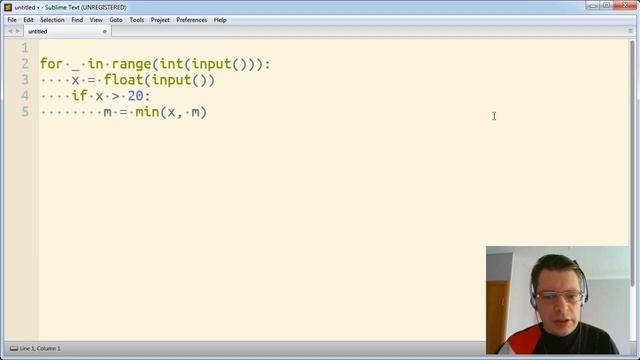Close the Sublime Text window
The image size is (640, 360).
click(625, 5)
